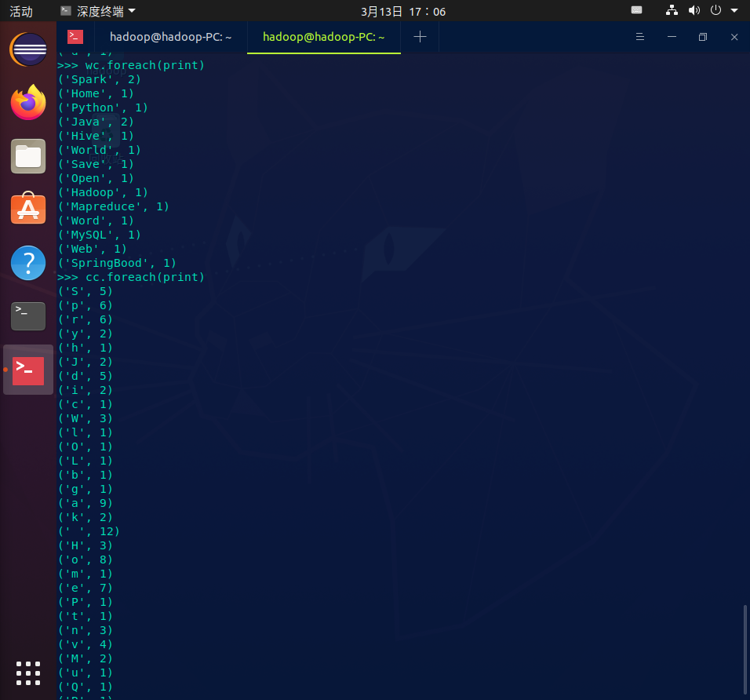The width and height of the screenshot is (750, 700).
Task: Select the active green hadoop@hadoop-PC tab
Action: [324, 37]
